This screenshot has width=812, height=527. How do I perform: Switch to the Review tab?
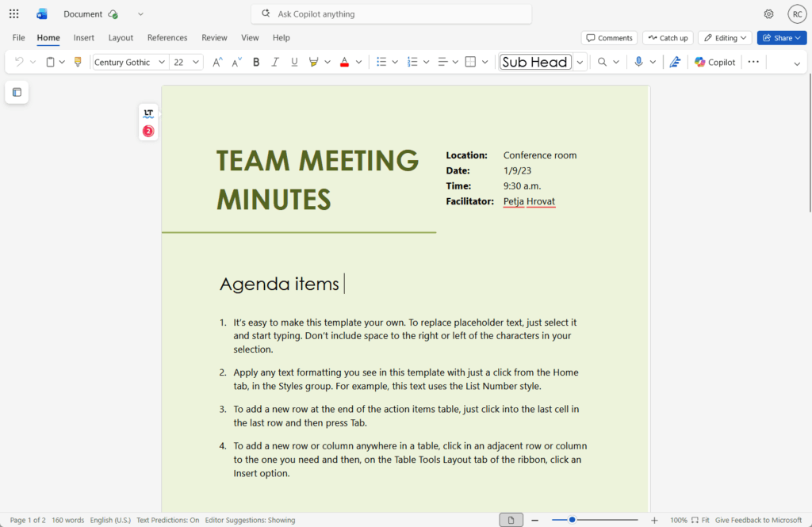pos(214,38)
